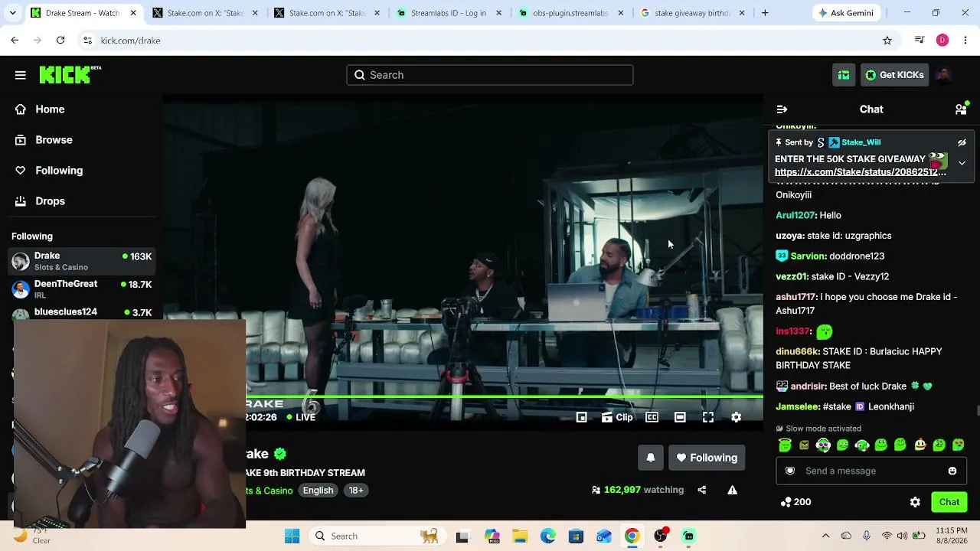The height and width of the screenshot is (551, 980).
Task: Open Streamlabs app from taskbar
Action: (x=689, y=536)
